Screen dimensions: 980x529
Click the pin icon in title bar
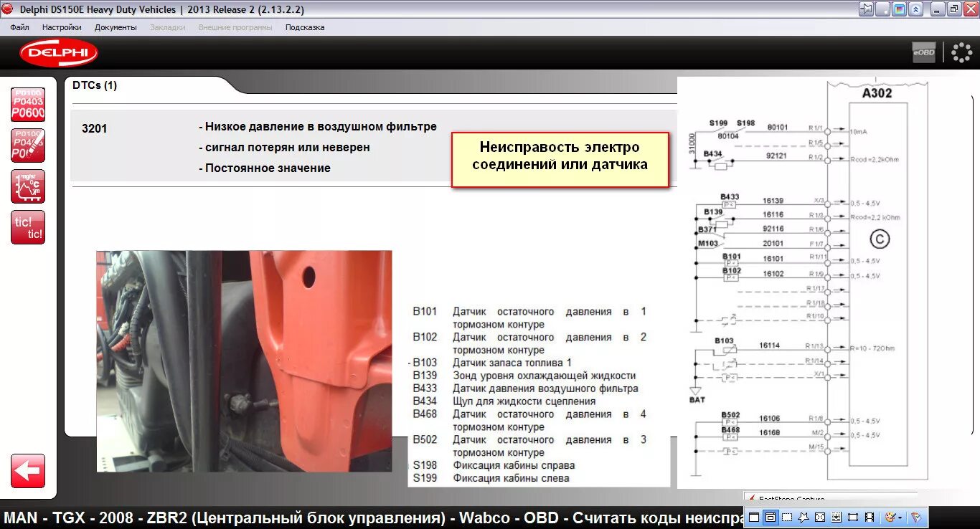[867, 9]
